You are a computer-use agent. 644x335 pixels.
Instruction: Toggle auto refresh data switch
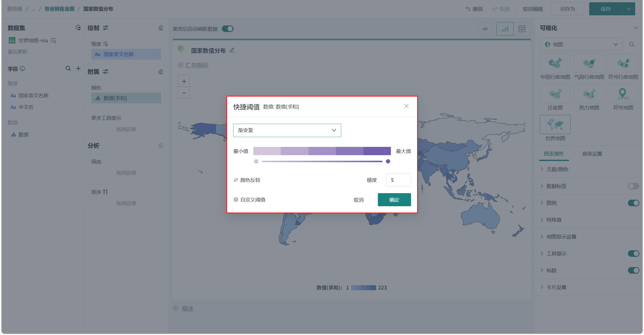coord(228,29)
